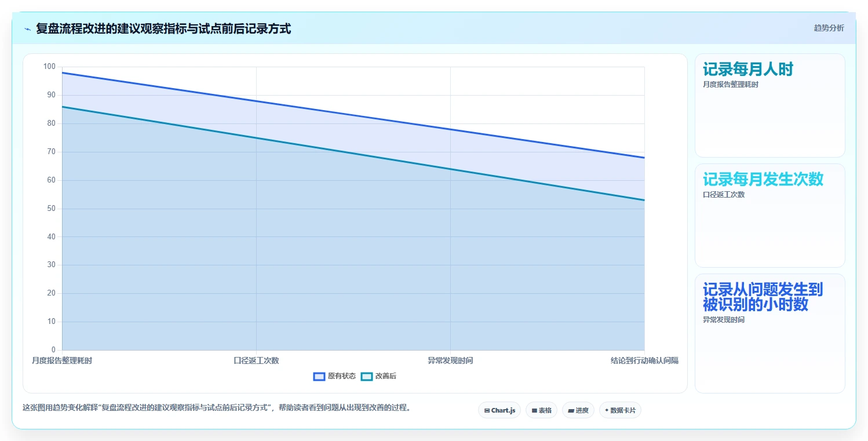
Task: Toggle the 原有状态 legend entry
Action: pyautogui.click(x=334, y=376)
